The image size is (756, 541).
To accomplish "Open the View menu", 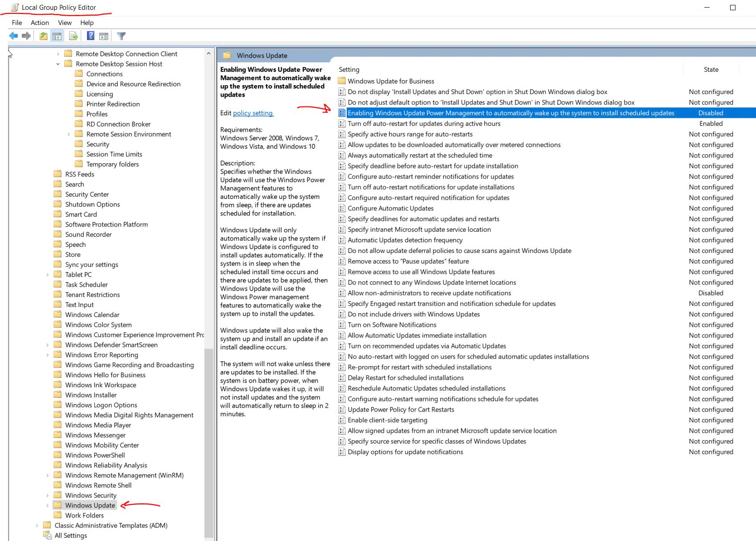I will [65, 23].
